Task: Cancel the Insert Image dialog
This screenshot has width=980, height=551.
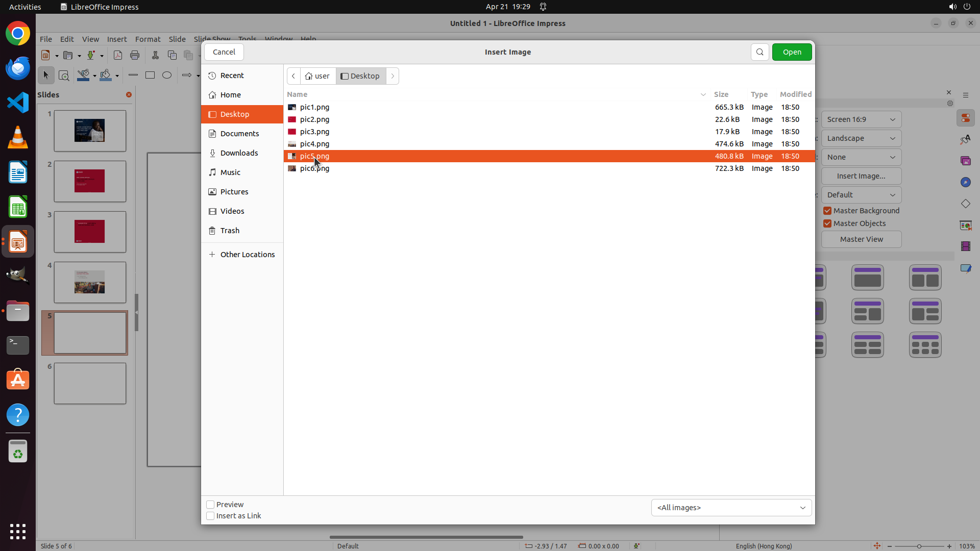Action: 224,52
